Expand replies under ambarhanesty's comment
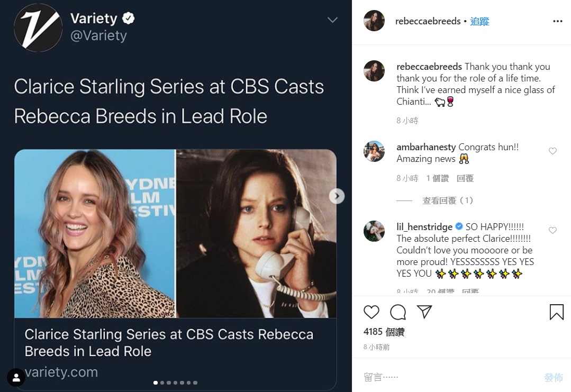Image resolution: width=571 pixels, height=392 pixels. (448, 200)
